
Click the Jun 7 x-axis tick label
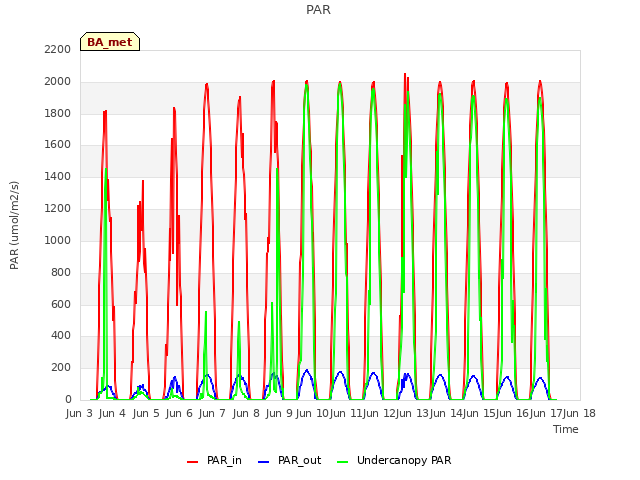212,413
